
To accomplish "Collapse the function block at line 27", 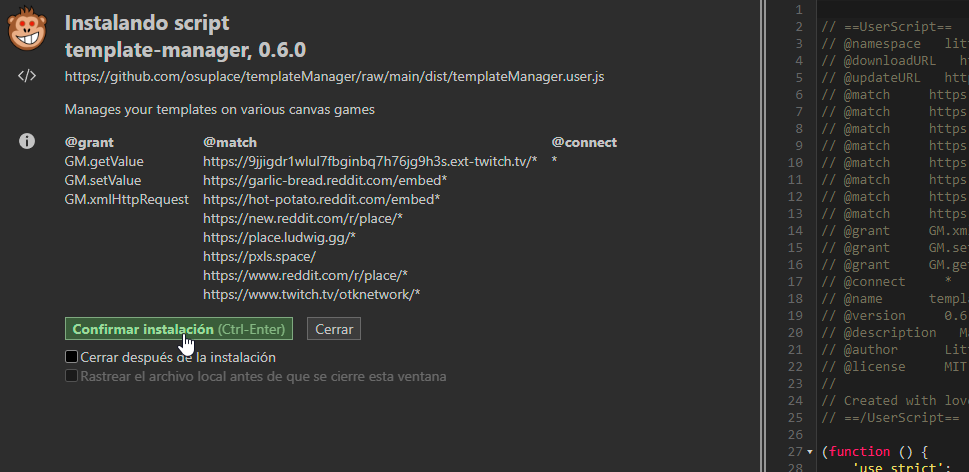I will [811, 453].
